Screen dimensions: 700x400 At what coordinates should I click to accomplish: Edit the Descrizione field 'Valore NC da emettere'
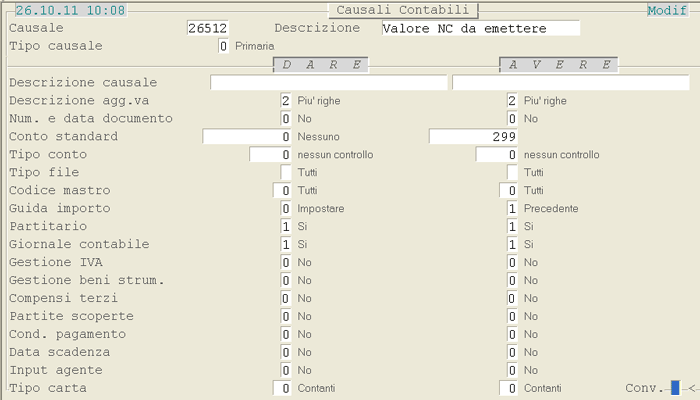pyautogui.click(x=480, y=28)
